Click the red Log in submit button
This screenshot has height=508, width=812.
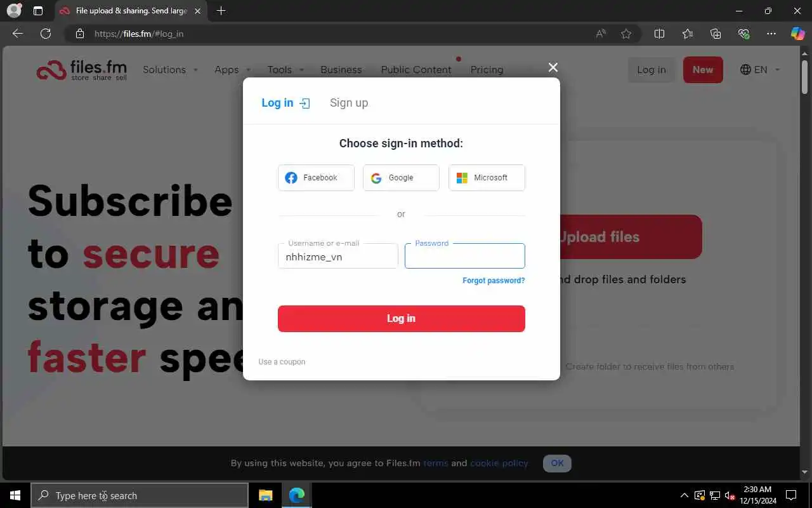tap(402, 319)
